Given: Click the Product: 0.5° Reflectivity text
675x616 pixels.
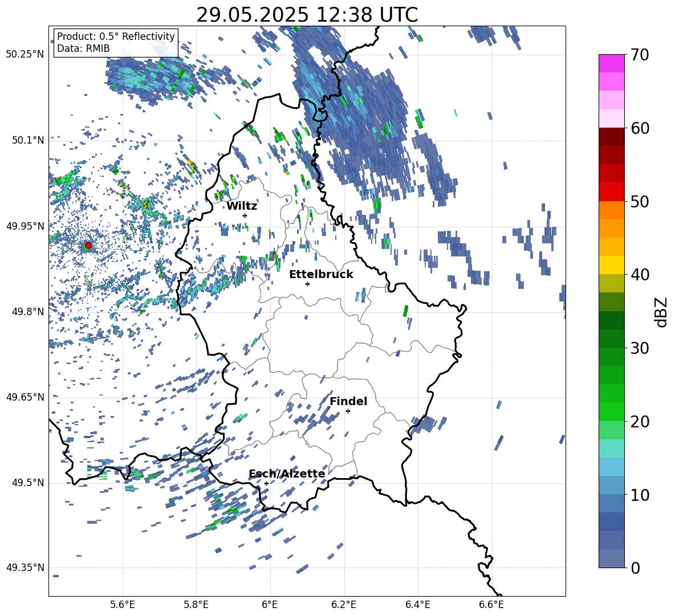Looking at the screenshot, I should tap(116, 36).
